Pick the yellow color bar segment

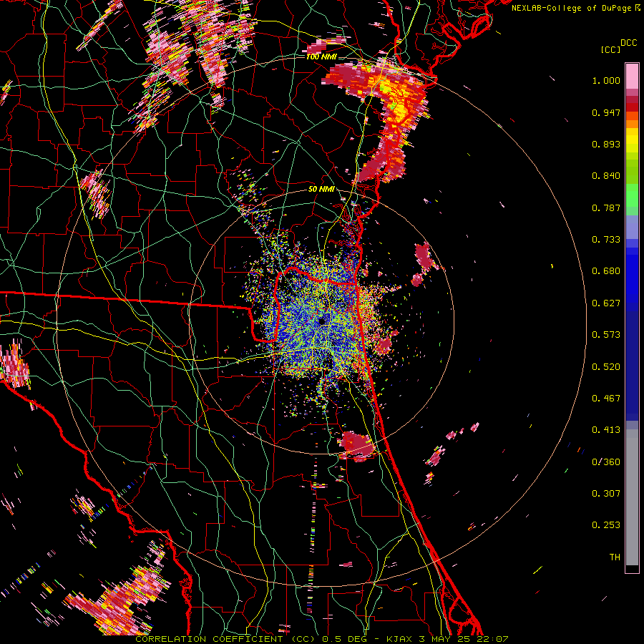tap(632, 140)
